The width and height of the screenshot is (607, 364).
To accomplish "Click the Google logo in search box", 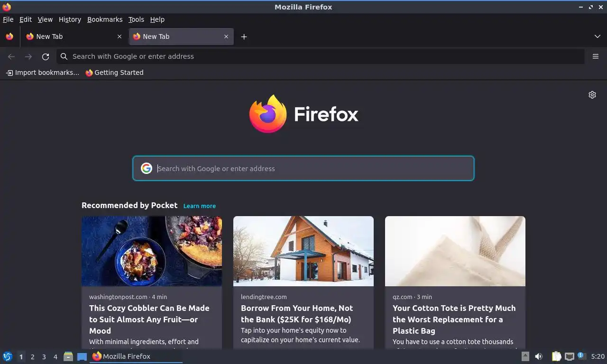I will (x=147, y=168).
